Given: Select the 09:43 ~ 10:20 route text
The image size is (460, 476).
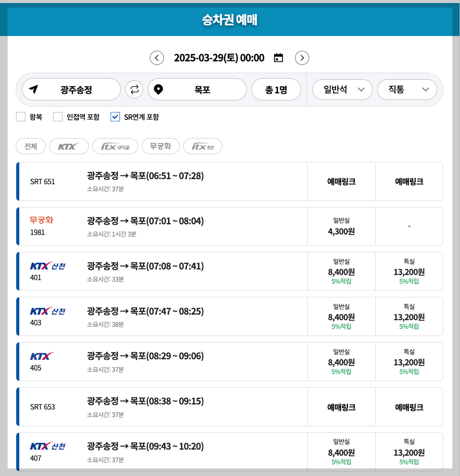Looking at the screenshot, I should tap(145, 446).
